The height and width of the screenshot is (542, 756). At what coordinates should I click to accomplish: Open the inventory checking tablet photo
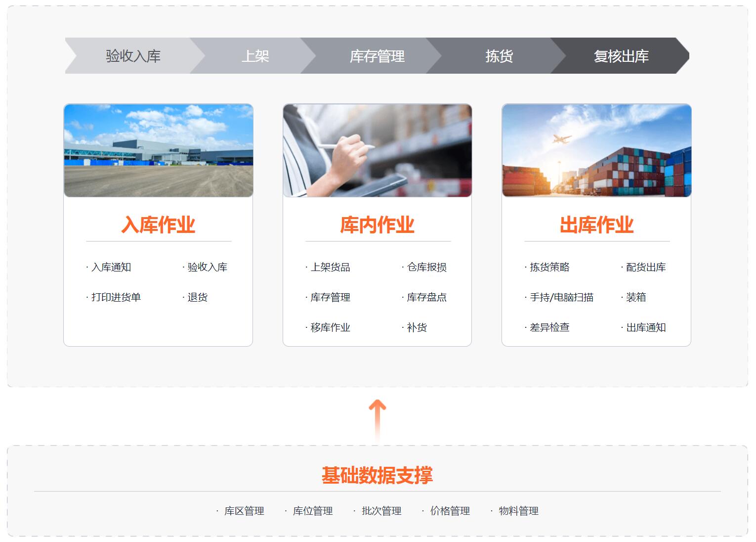377,150
